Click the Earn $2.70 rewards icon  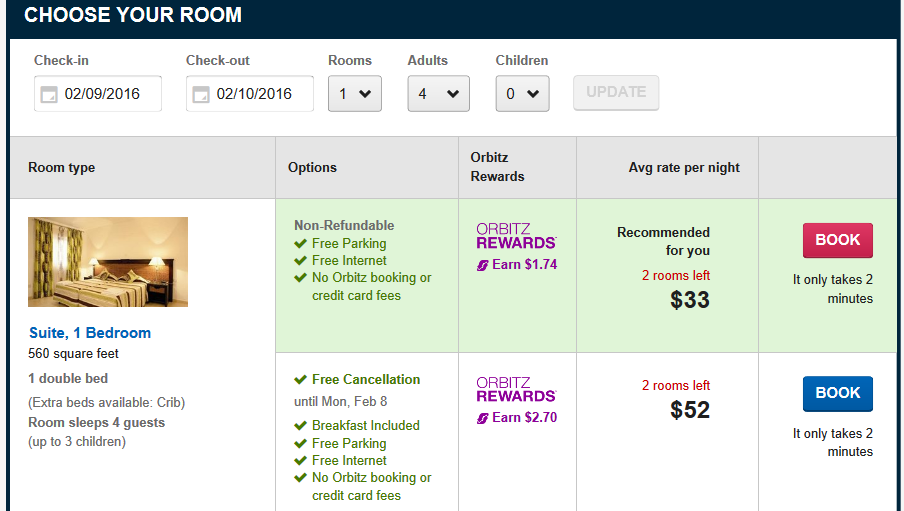click(483, 418)
